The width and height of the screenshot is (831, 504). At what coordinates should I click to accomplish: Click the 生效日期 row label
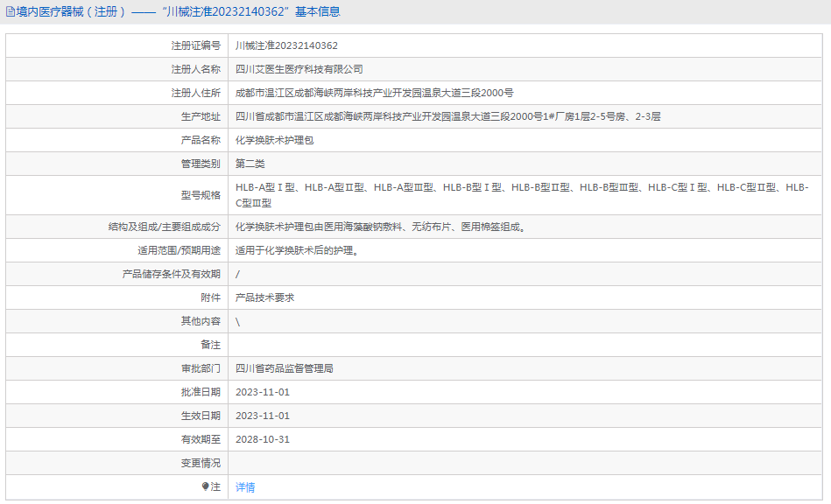201,416
